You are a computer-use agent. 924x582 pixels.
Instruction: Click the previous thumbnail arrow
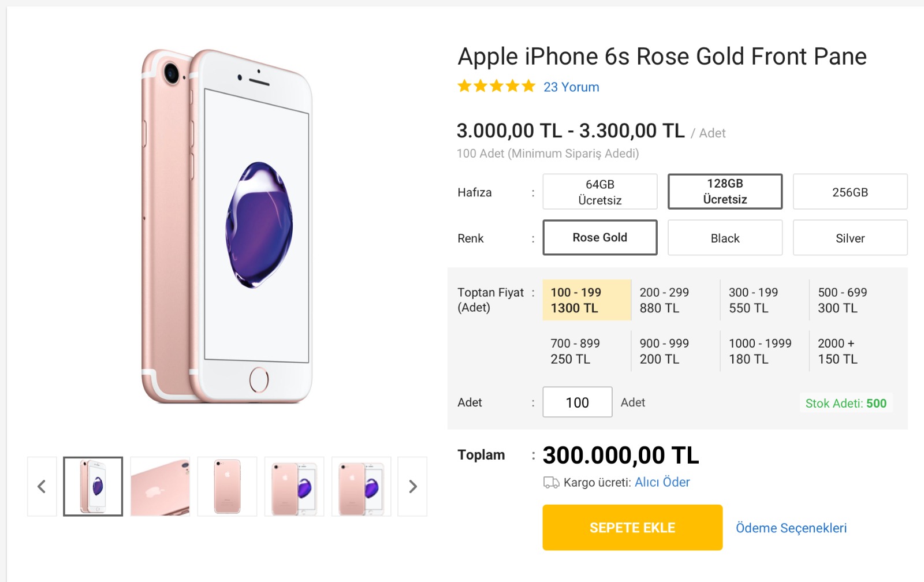pyautogui.click(x=42, y=486)
